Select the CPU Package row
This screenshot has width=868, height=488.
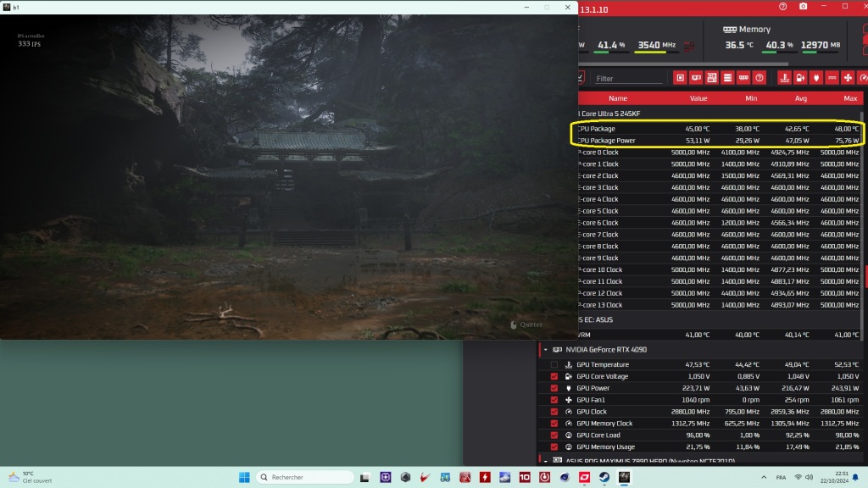pos(719,129)
